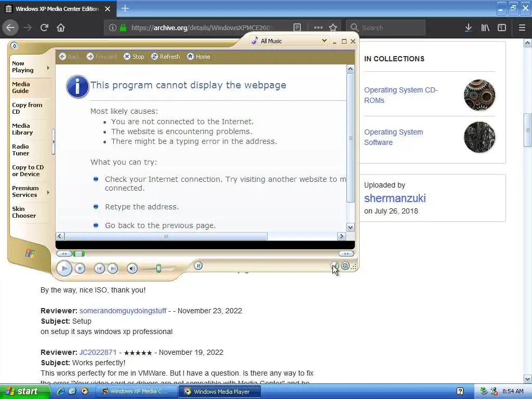Screen dimensions: 532x399
Task: Toggle the Firefox sidebar icon
Action: click(502, 28)
